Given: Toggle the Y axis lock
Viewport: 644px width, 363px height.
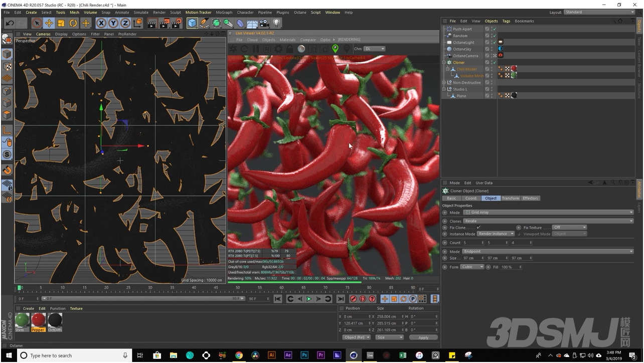Looking at the screenshot, I should (113, 23).
